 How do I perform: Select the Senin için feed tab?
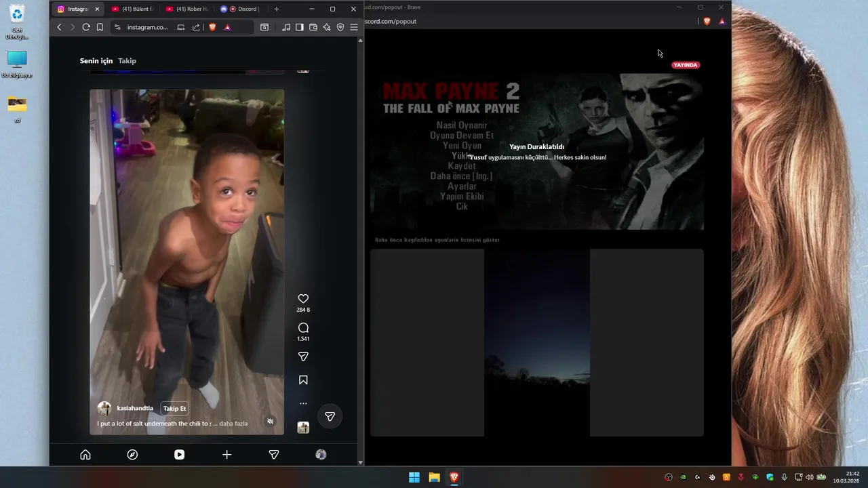pos(96,61)
